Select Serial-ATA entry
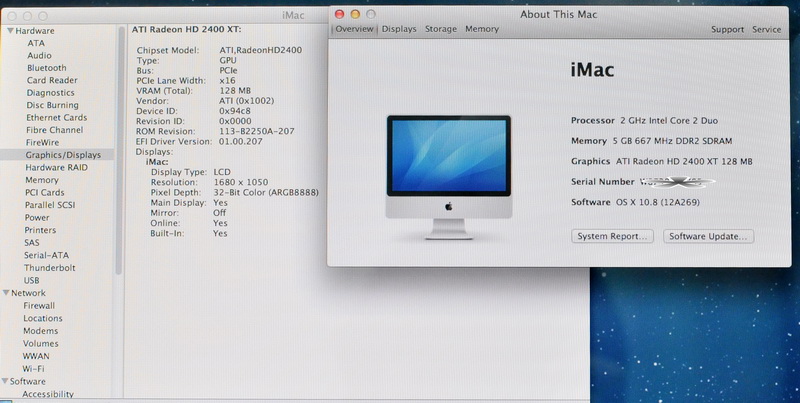800x403 pixels. click(46, 255)
